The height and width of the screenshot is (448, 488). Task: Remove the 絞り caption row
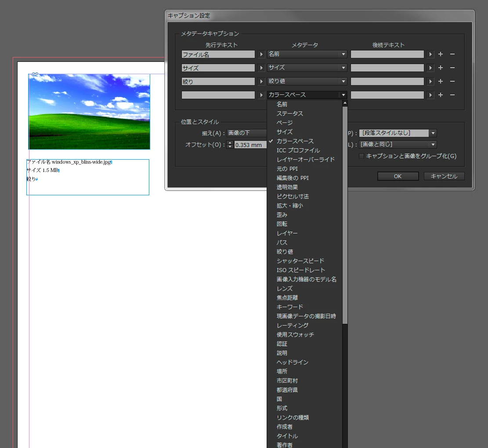coord(452,81)
